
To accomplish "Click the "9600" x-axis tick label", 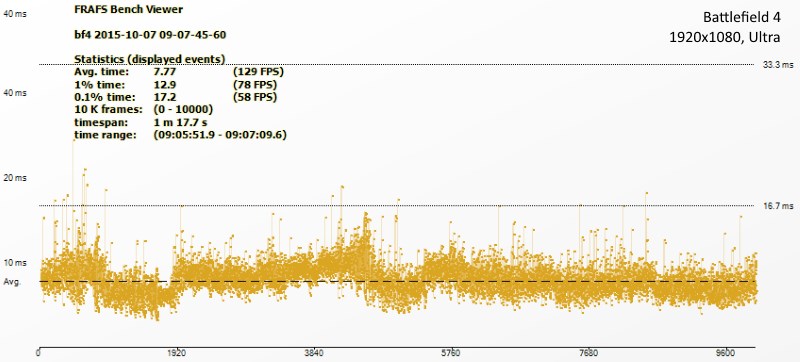I will [726, 352].
